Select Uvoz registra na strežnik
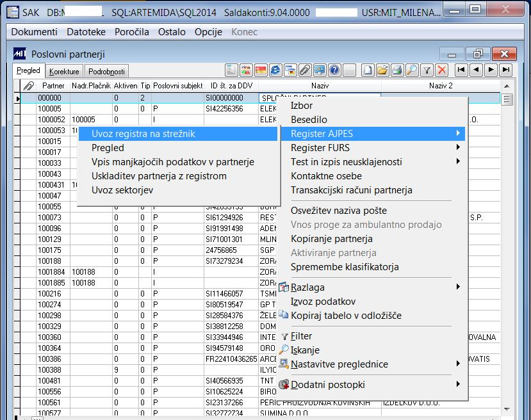The height and width of the screenshot is (420, 531). pos(143,134)
